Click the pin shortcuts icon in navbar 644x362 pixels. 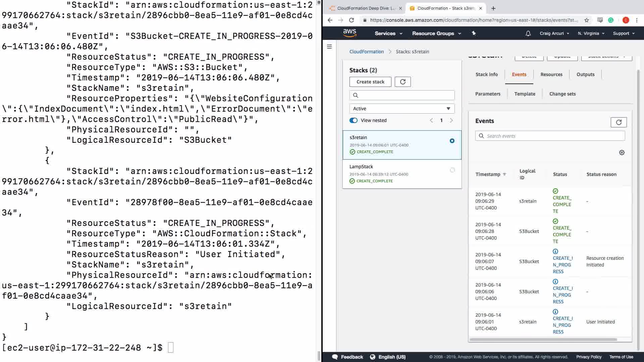click(474, 33)
